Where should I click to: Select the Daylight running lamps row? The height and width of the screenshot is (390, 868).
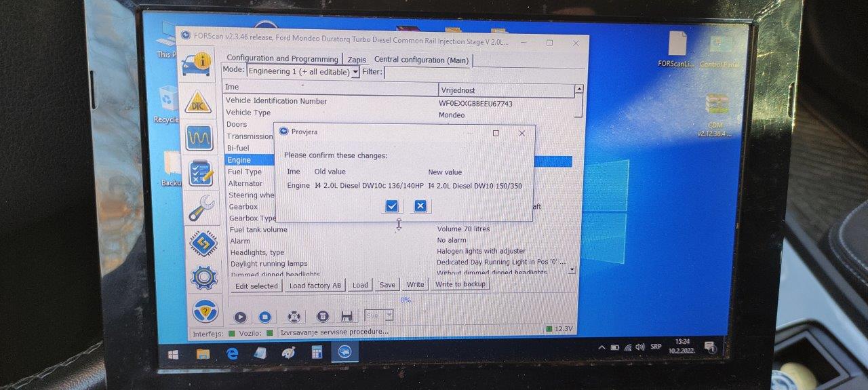pos(400,264)
